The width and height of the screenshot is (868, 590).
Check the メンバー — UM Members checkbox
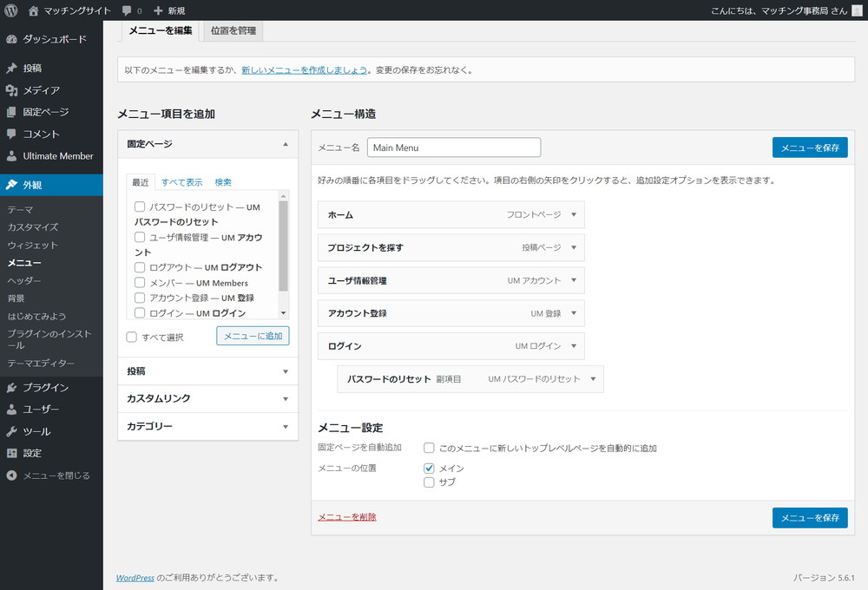tap(140, 282)
